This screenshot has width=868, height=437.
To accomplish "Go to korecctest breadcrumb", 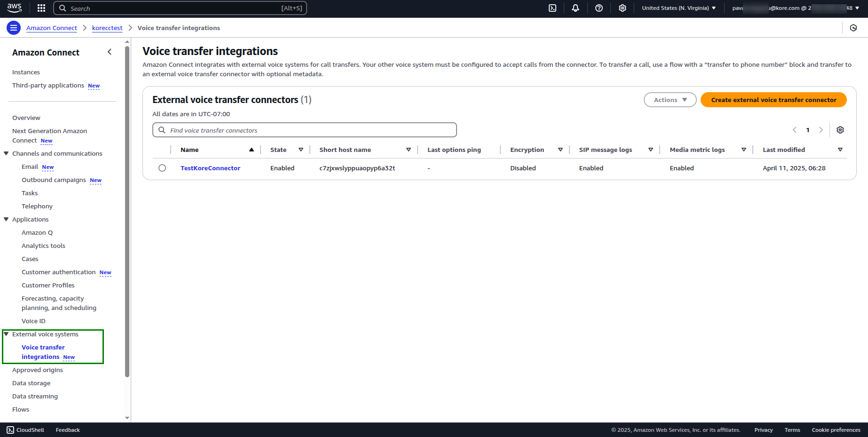I will point(107,28).
